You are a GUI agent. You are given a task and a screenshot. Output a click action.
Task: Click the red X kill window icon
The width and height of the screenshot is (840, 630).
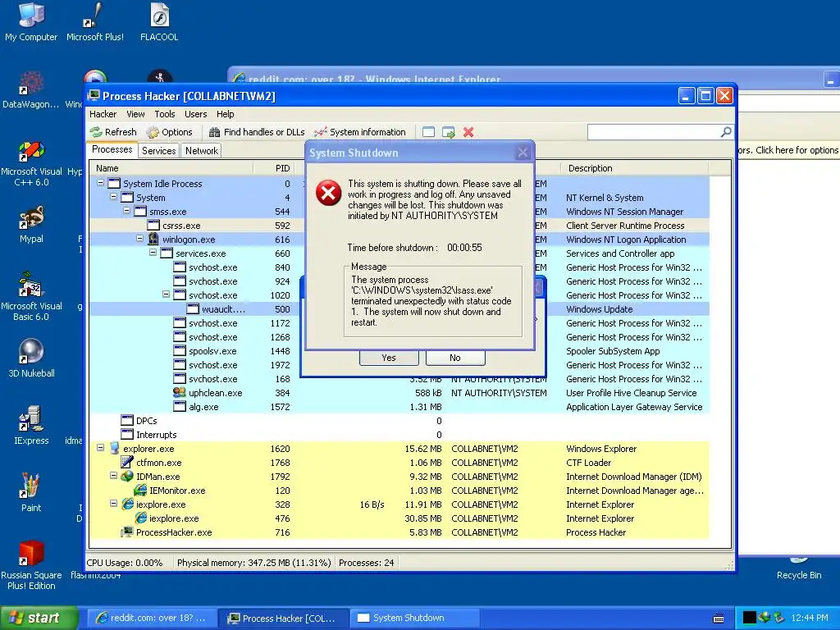[468, 132]
